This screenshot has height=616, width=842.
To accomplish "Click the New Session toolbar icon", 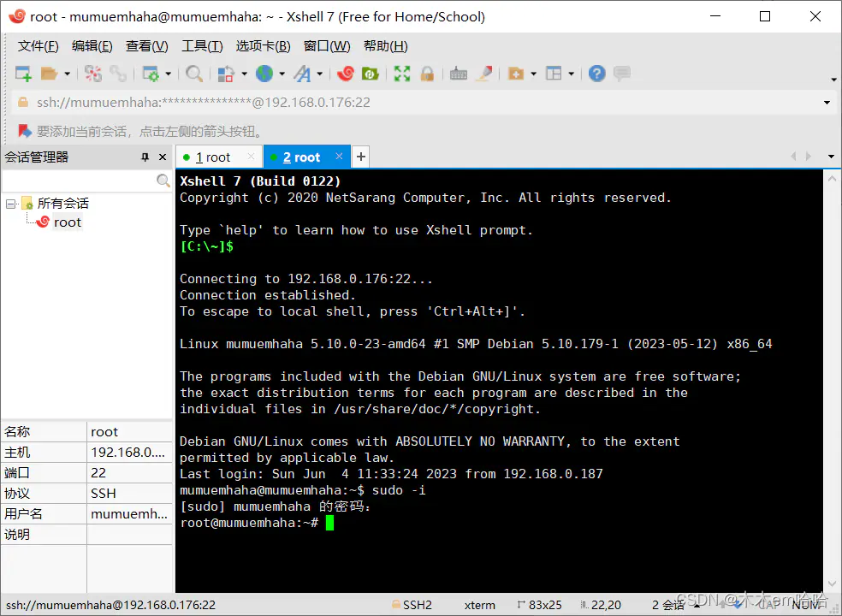I will [x=23, y=73].
